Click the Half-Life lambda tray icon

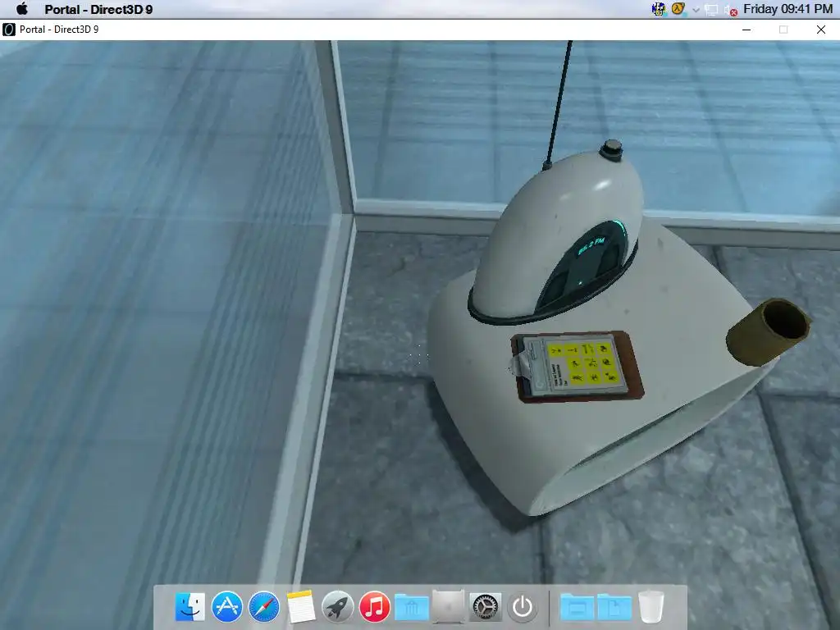pos(678,9)
